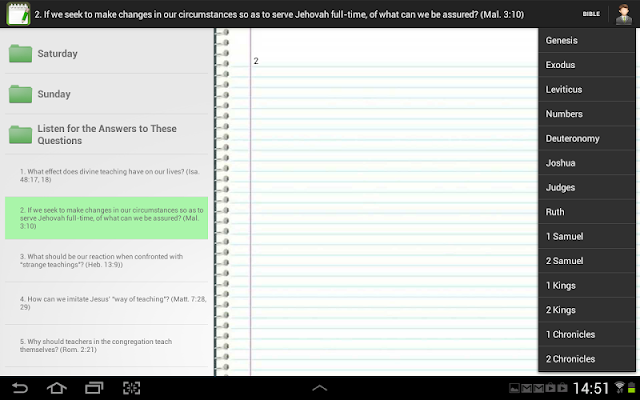Choose 1 Samuel from Bible list
The height and width of the screenshot is (400, 640).
click(587, 236)
